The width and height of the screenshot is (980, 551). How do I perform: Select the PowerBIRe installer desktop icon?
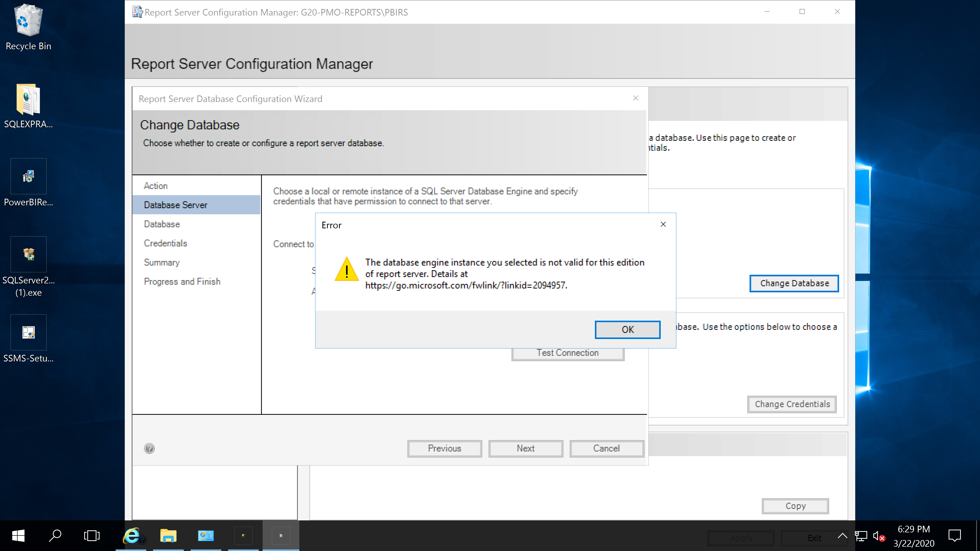click(x=29, y=183)
